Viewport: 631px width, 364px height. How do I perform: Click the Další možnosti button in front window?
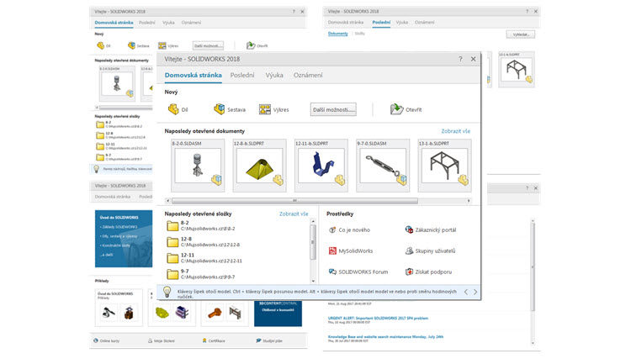pyautogui.click(x=333, y=109)
